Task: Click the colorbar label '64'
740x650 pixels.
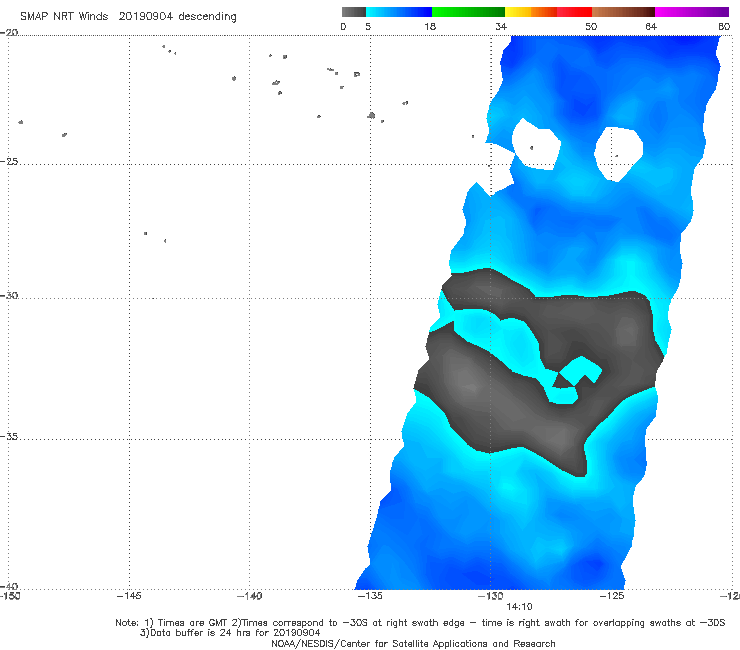Action: click(651, 26)
